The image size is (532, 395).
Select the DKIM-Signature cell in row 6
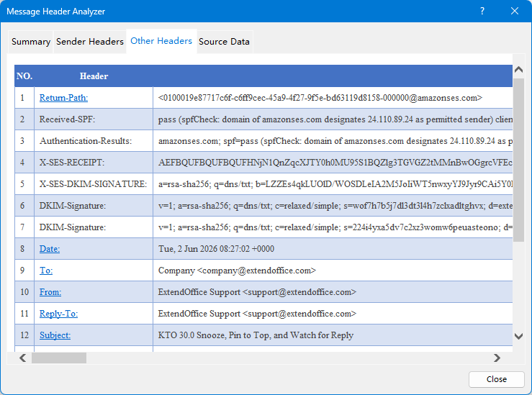[x=94, y=206]
